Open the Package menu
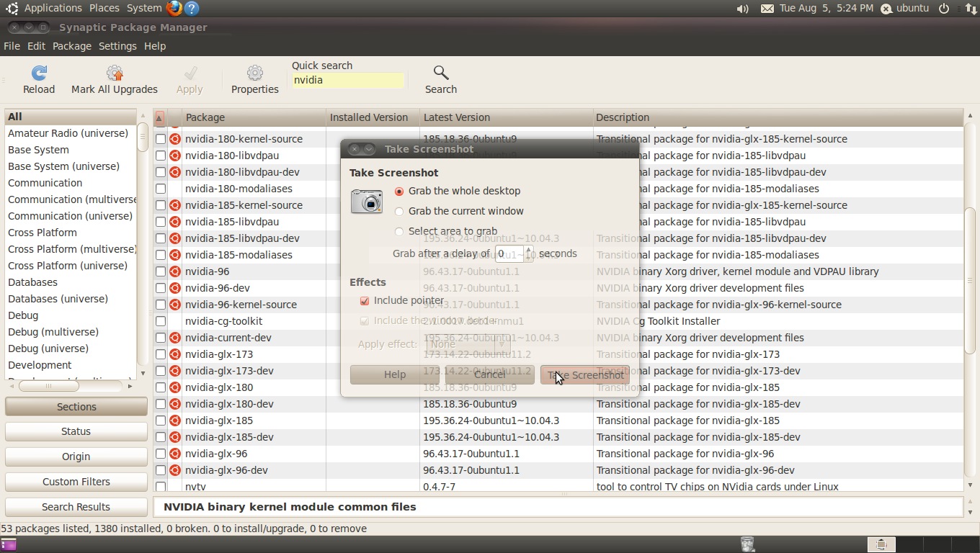 point(72,46)
